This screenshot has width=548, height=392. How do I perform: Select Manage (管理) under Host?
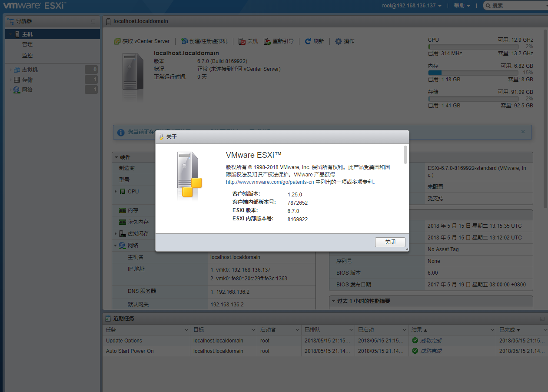coord(27,44)
